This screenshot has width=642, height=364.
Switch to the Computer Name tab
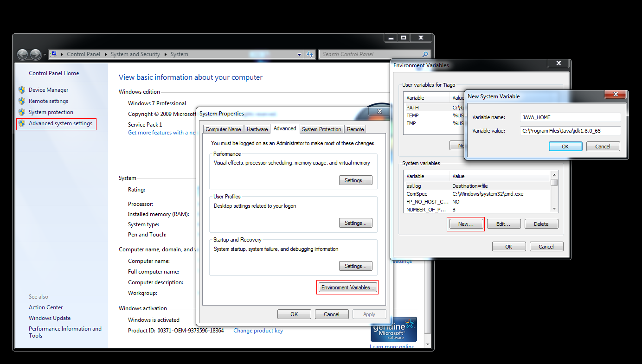(223, 129)
